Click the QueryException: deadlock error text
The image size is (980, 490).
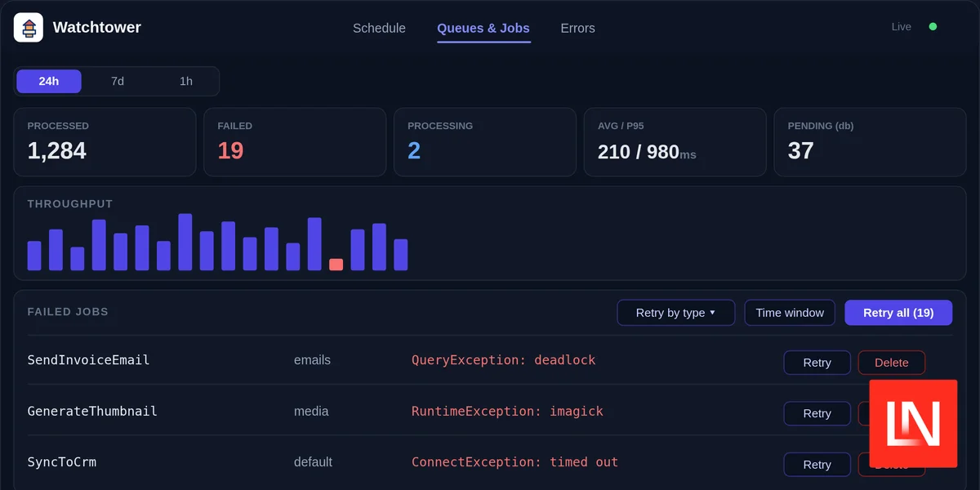click(x=504, y=360)
